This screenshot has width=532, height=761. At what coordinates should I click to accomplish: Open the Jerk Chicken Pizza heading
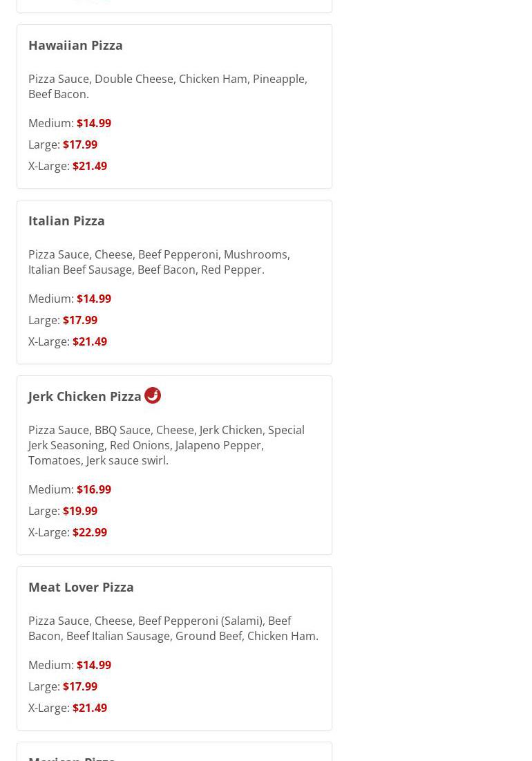[x=85, y=397]
